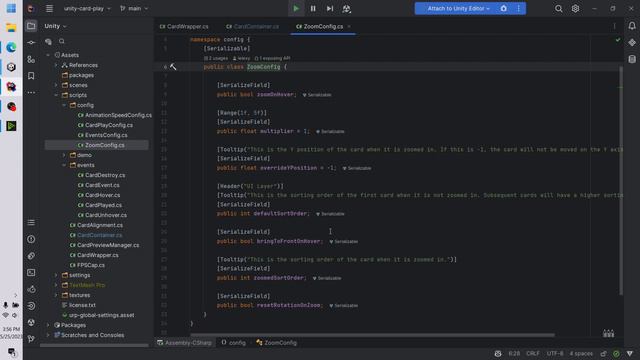
Task: Select license.txt in tree
Action: 78,305
